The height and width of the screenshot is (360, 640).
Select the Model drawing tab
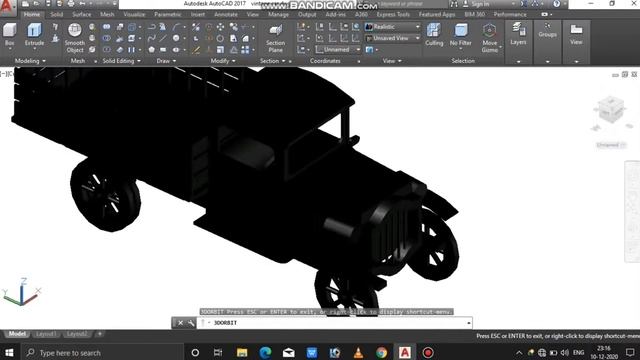pyautogui.click(x=17, y=334)
